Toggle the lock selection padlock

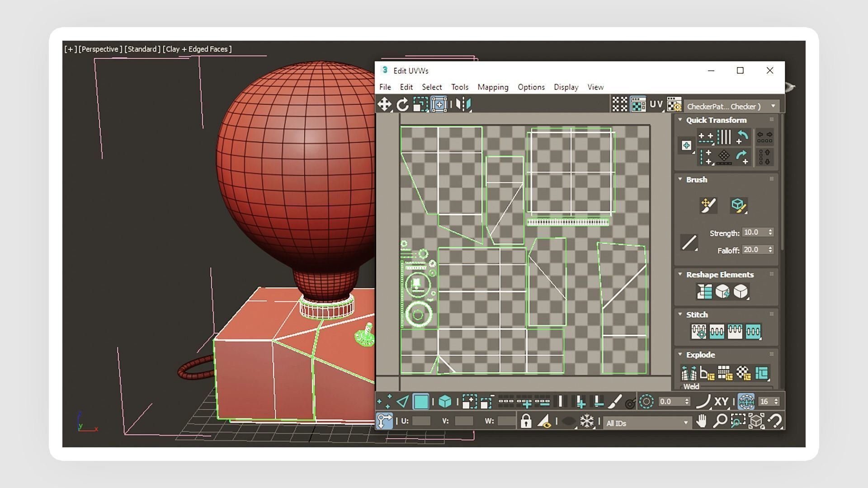(x=525, y=422)
